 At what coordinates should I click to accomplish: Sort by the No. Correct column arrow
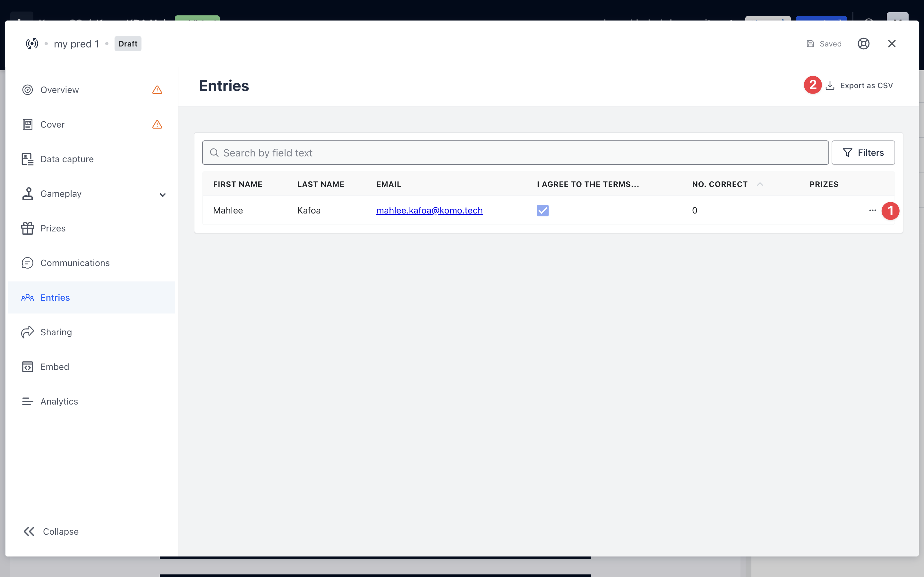point(760,184)
